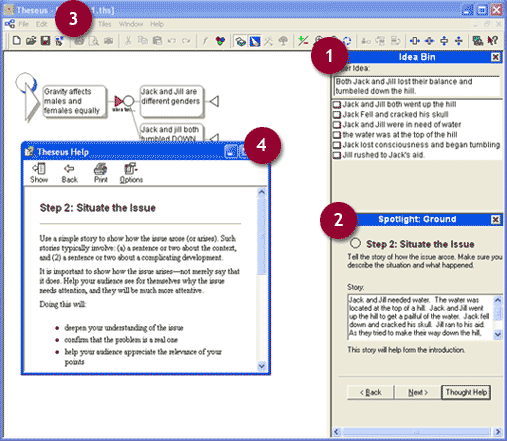This screenshot has height=441, width=507.
Task: Click the magic wand toolbar icon
Action: 269,41
